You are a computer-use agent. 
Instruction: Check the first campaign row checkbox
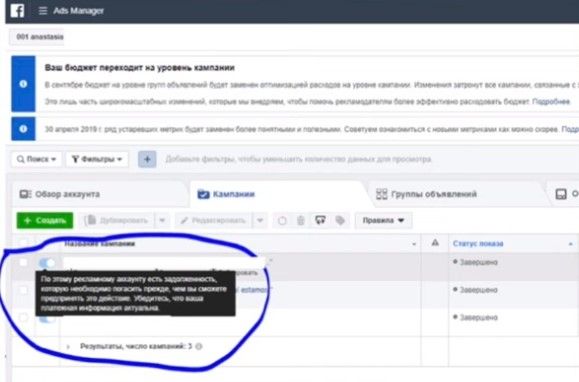[23, 262]
